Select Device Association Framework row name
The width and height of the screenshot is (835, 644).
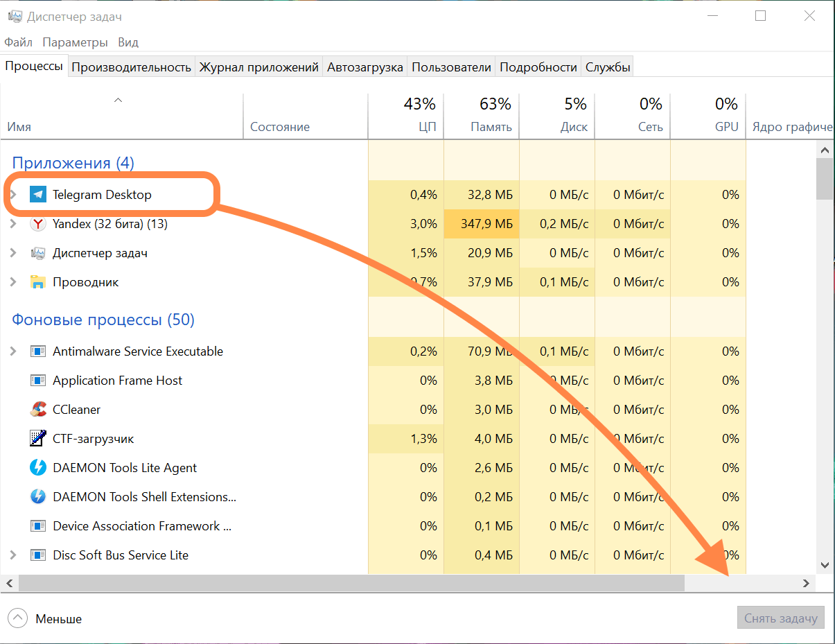(142, 526)
